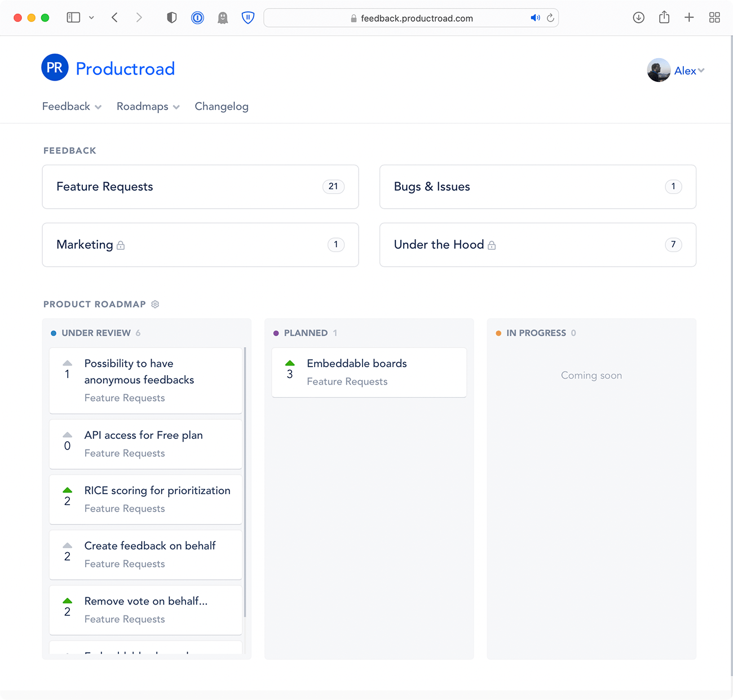Click the IN PROGRESS column header
Viewport: 733px width, 700px height.
tap(536, 333)
